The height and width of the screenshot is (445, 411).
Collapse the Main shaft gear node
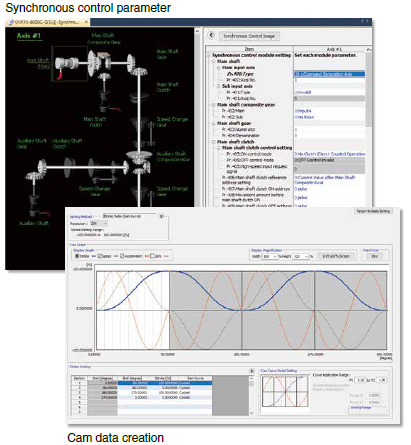214,123
